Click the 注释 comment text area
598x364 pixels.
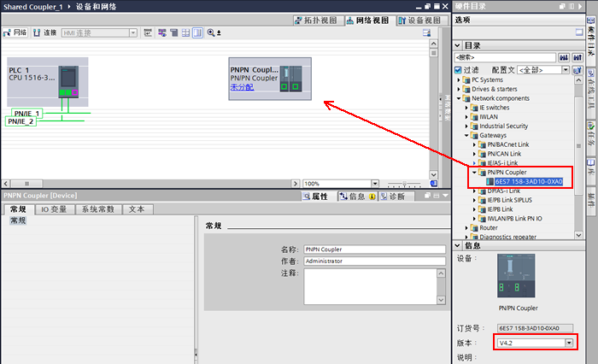(370, 286)
